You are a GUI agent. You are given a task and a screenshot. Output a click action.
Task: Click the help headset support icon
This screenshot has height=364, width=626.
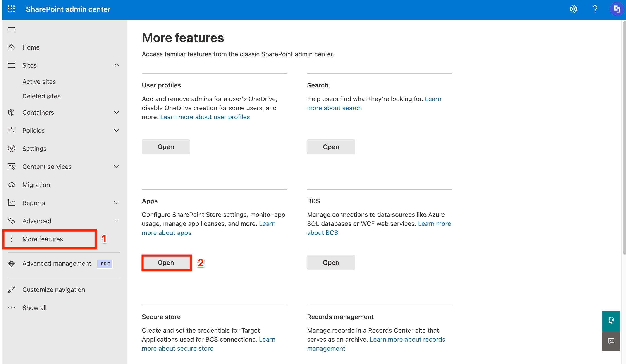point(611,321)
